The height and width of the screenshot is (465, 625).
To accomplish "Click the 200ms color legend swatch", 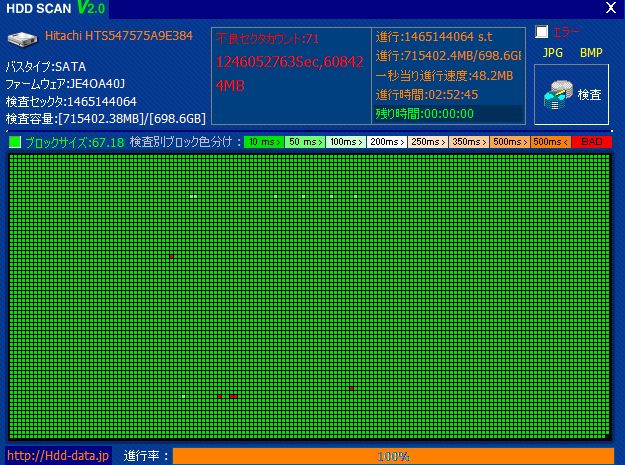I will [387, 142].
